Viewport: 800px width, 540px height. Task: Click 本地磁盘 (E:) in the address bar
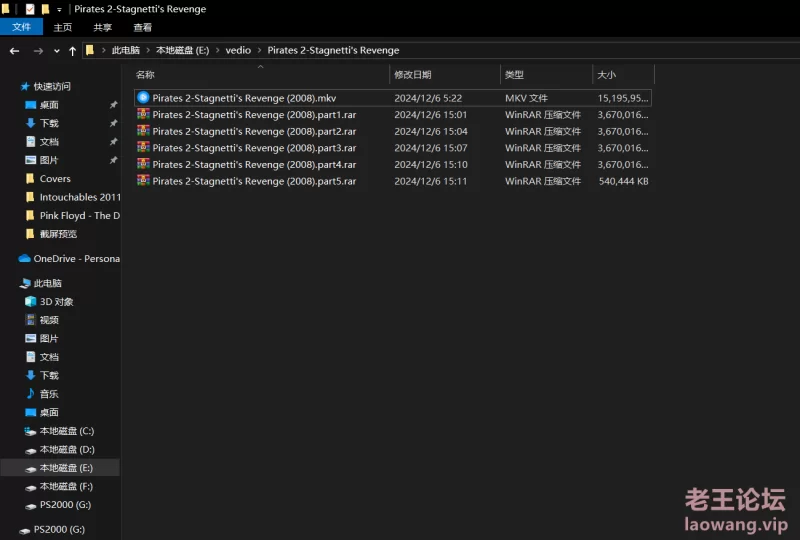point(182,50)
